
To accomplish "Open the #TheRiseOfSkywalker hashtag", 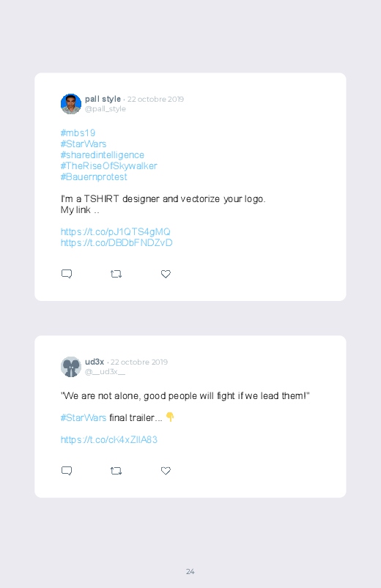I will (109, 165).
